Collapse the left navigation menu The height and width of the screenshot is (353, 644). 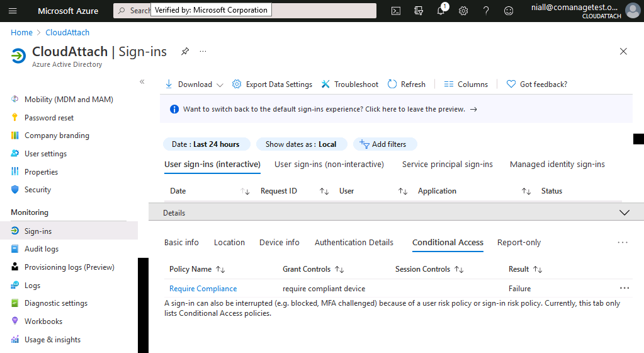[142, 81]
